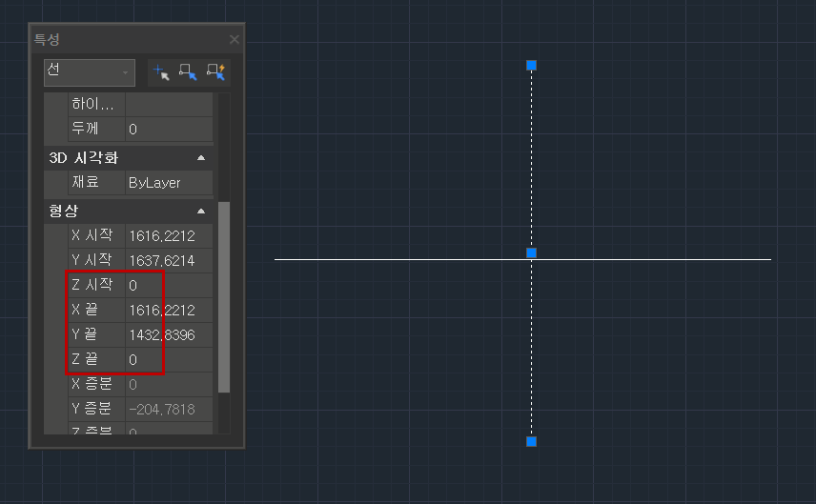Click the 특성 palette title

pyautogui.click(x=47, y=39)
